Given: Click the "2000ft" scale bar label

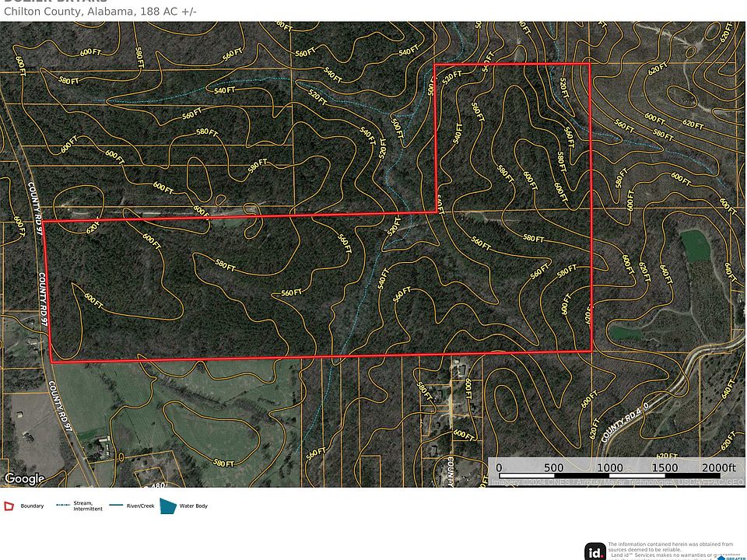Looking at the screenshot, I should pyautogui.click(x=718, y=467).
